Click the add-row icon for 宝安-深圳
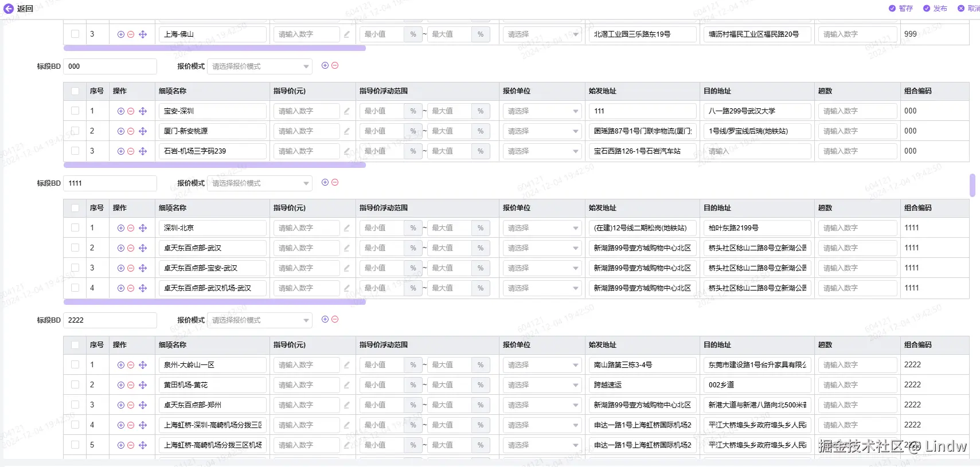Image resolution: width=980 pixels, height=467 pixels. click(121, 111)
